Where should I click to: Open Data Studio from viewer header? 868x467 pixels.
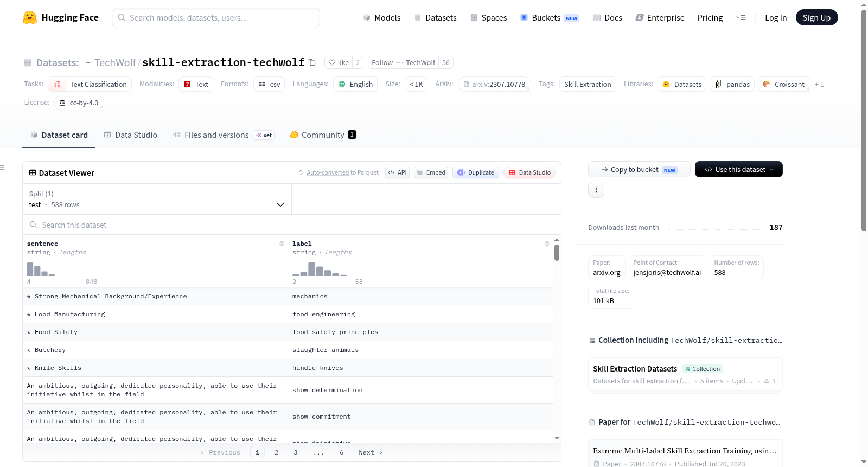click(529, 172)
